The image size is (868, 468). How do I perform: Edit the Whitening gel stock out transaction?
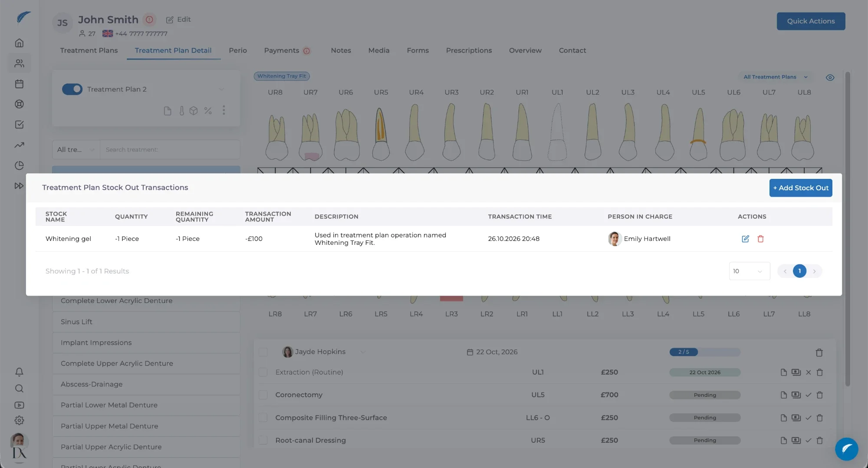pos(745,239)
